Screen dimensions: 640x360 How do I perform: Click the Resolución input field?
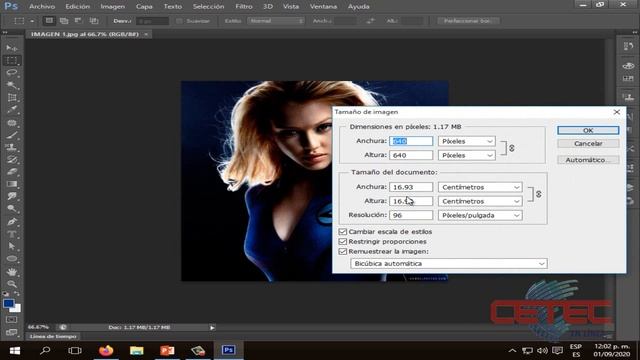(x=411, y=215)
